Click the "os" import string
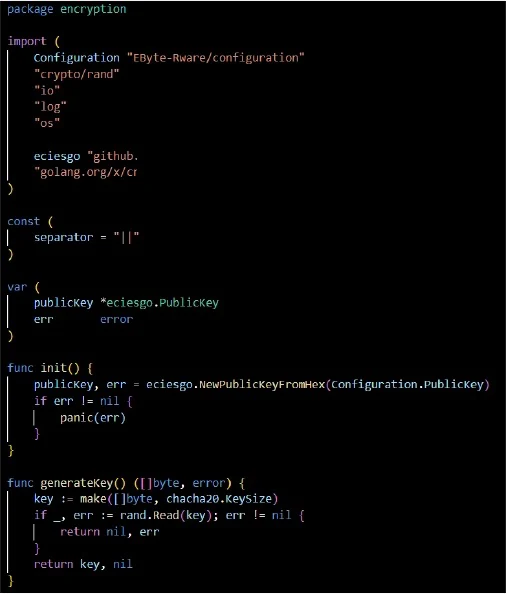This screenshot has height=594, width=506. tap(47, 123)
